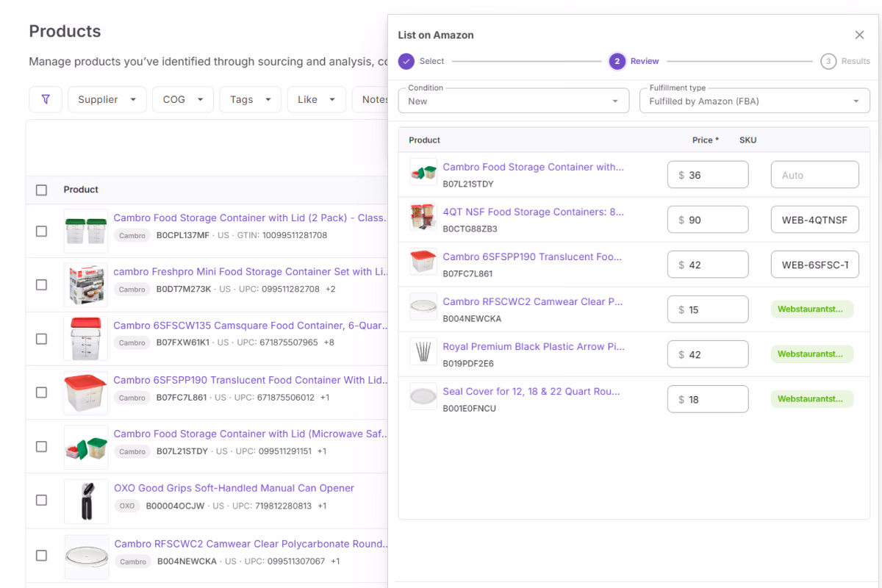Edit the price for Cambro 6SFSPP190 in panel
Image resolution: width=882 pixels, height=588 pixels.
708,265
